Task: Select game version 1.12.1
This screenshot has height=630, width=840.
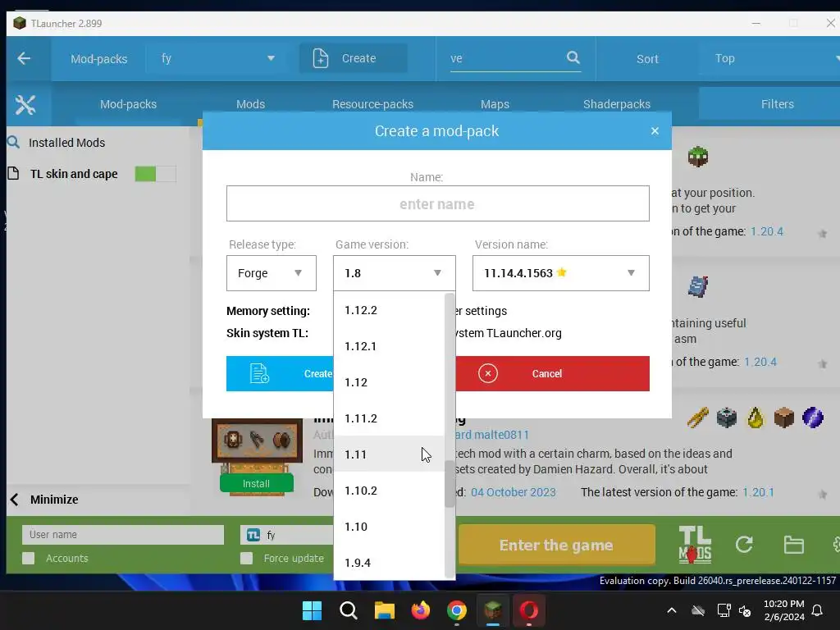Action: (389, 346)
